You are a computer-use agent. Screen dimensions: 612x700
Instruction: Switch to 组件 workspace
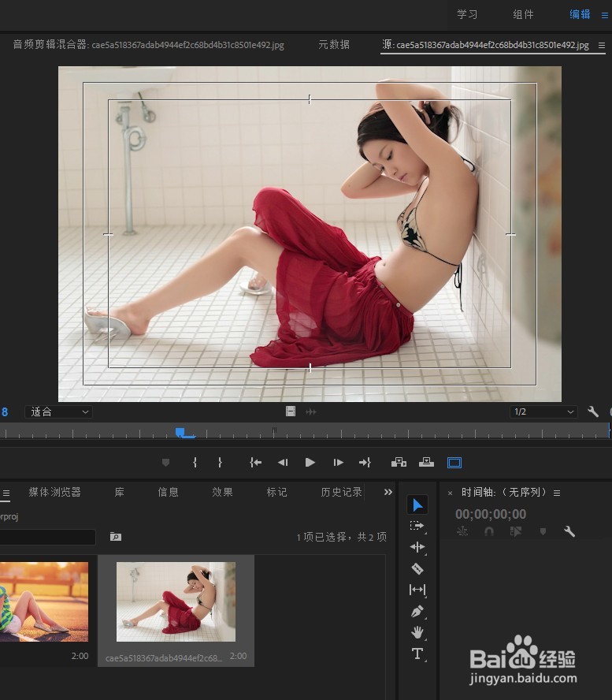pyautogui.click(x=523, y=14)
